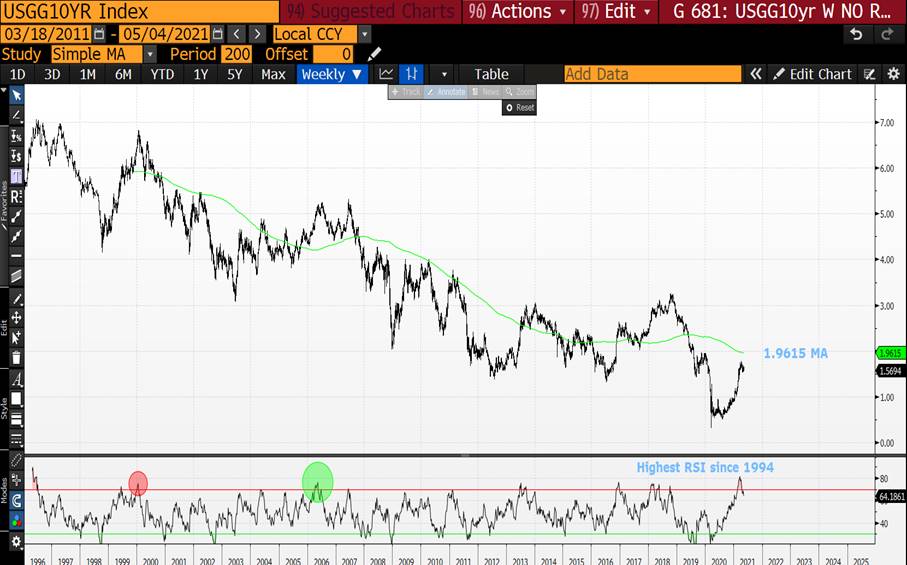Click the Period 200 input field
The image size is (907, 565).
click(x=237, y=54)
